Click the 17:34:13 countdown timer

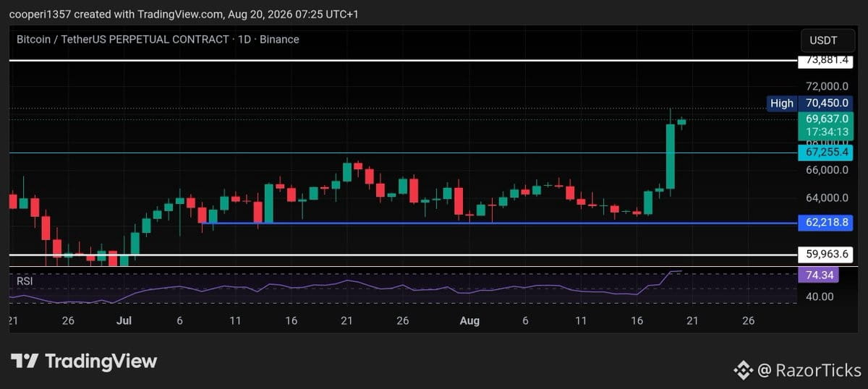tap(825, 132)
